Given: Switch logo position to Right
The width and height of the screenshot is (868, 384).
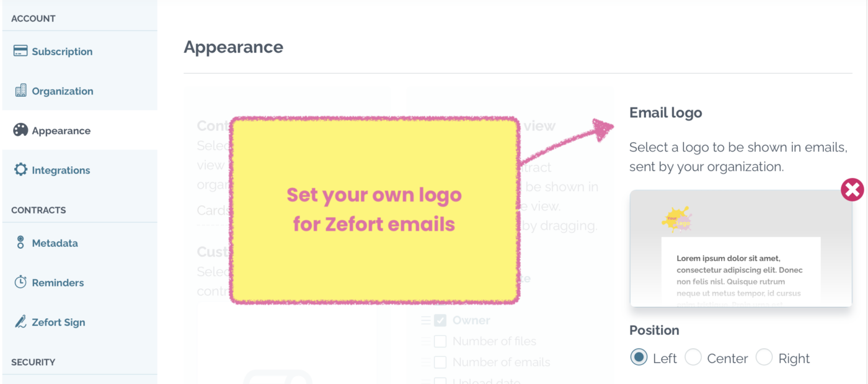Looking at the screenshot, I should (766, 357).
